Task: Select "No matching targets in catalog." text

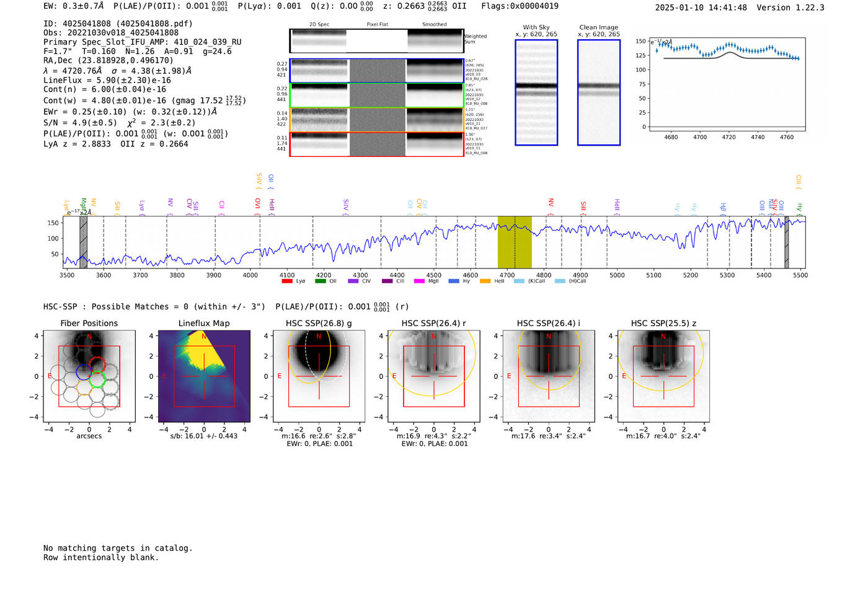Action: [118, 548]
